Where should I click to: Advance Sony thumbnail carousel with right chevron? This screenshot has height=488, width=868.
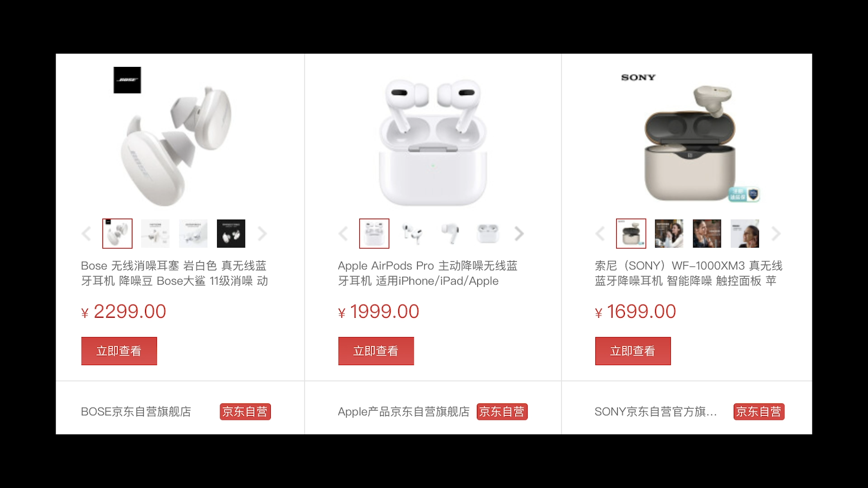pos(776,234)
